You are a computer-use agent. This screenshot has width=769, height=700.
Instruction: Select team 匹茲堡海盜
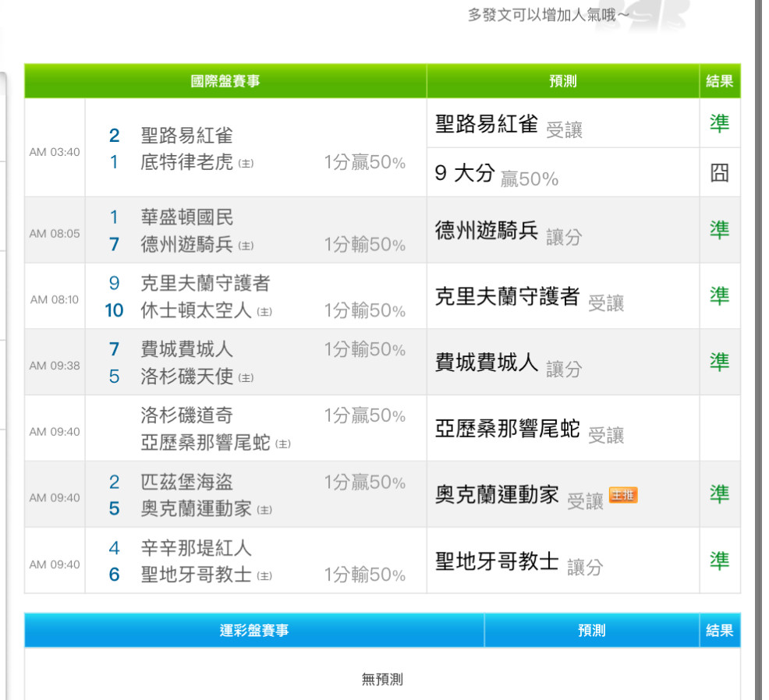(187, 482)
